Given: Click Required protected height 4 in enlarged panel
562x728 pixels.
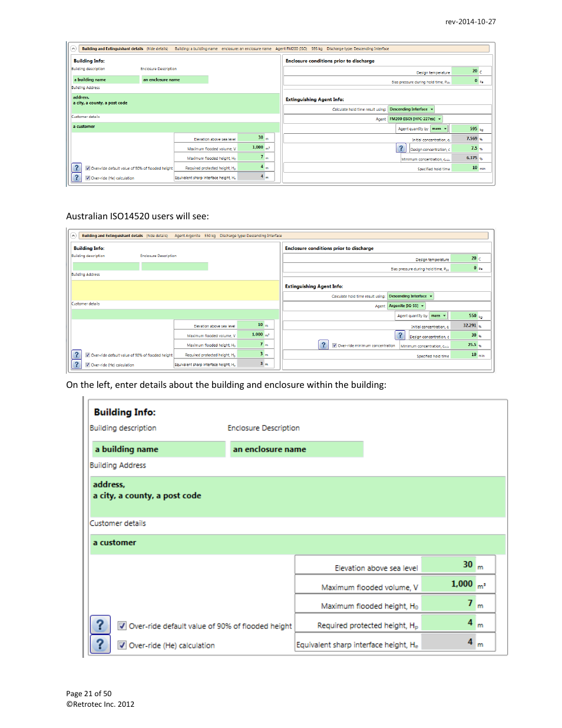Looking at the screenshot, I should pyautogui.click(x=448, y=622).
